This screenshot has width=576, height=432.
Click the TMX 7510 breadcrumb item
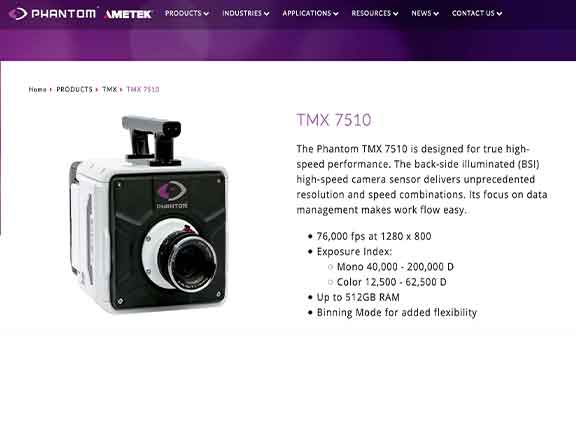point(143,89)
